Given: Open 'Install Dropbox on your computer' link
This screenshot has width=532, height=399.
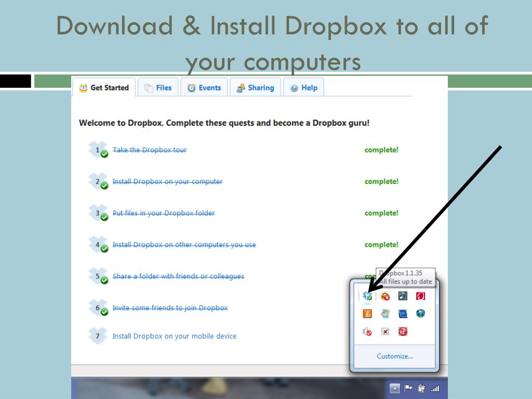Looking at the screenshot, I should pos(168,181).
